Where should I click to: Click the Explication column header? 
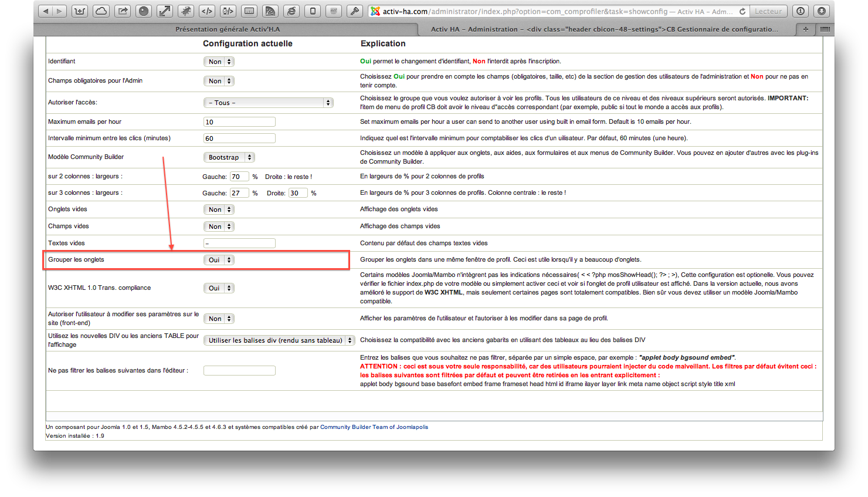click(x=383, y=43)
